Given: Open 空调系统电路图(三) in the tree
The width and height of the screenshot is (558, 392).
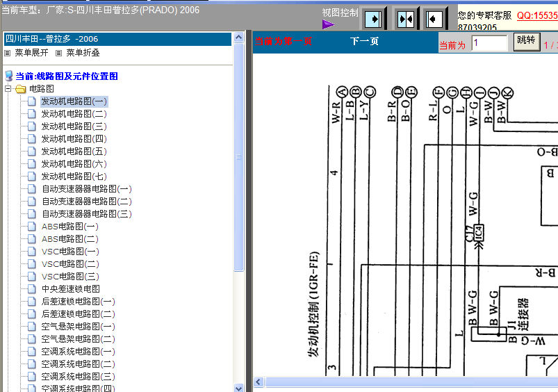Looking at the screenshot, I should (x=79, y=376).
